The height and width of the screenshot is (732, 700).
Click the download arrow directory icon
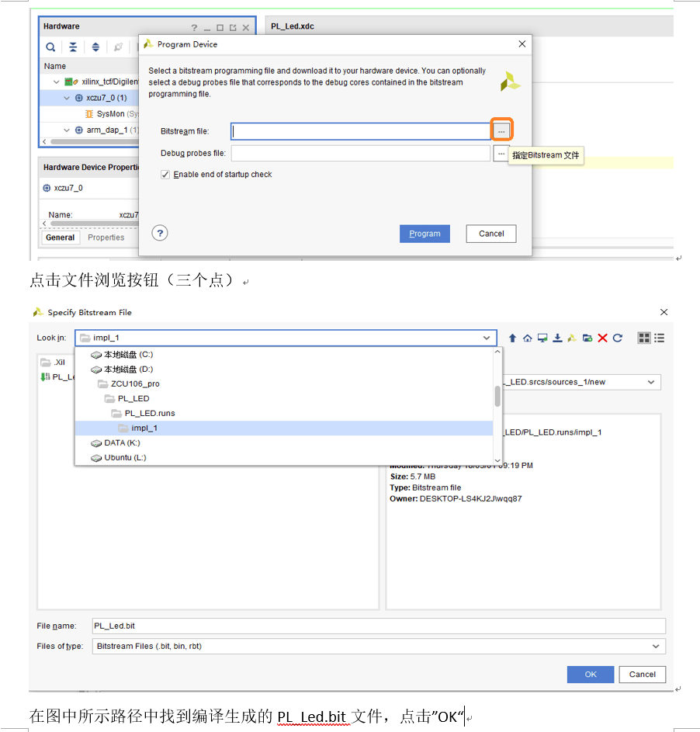(x=557, y=338)
